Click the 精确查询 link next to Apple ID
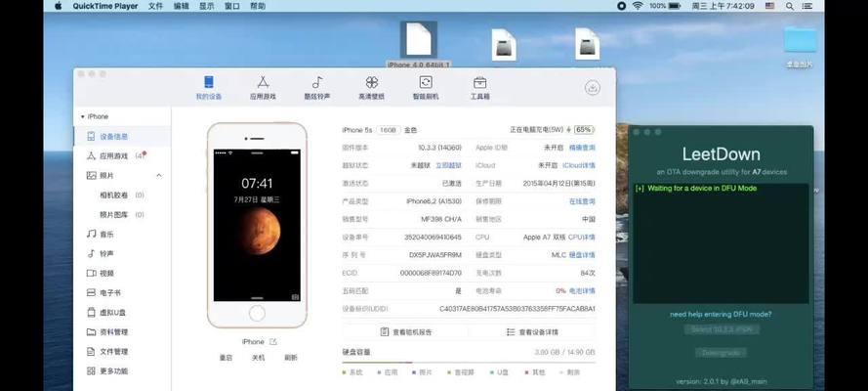Screen dimensions: 868x391 tap(582, 148)
